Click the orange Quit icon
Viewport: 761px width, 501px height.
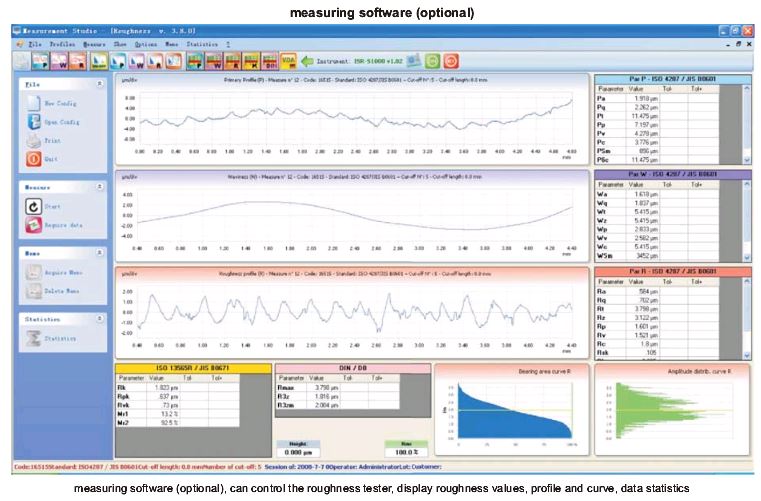click(32, 159)
